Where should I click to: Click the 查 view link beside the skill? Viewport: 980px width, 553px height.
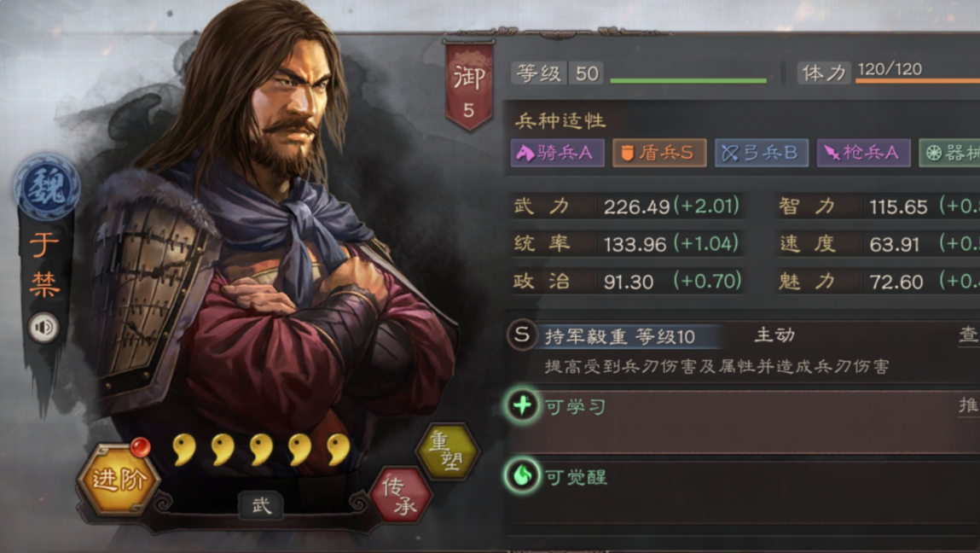point(970,335)
